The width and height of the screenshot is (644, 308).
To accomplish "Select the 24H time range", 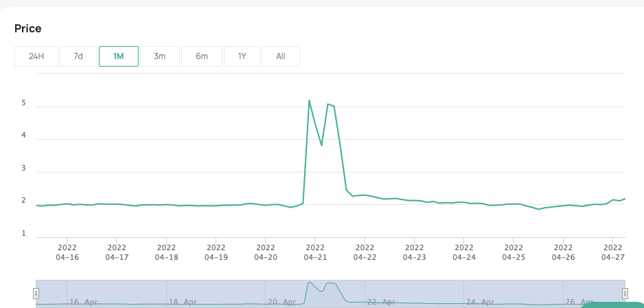I will coord(36,56).
